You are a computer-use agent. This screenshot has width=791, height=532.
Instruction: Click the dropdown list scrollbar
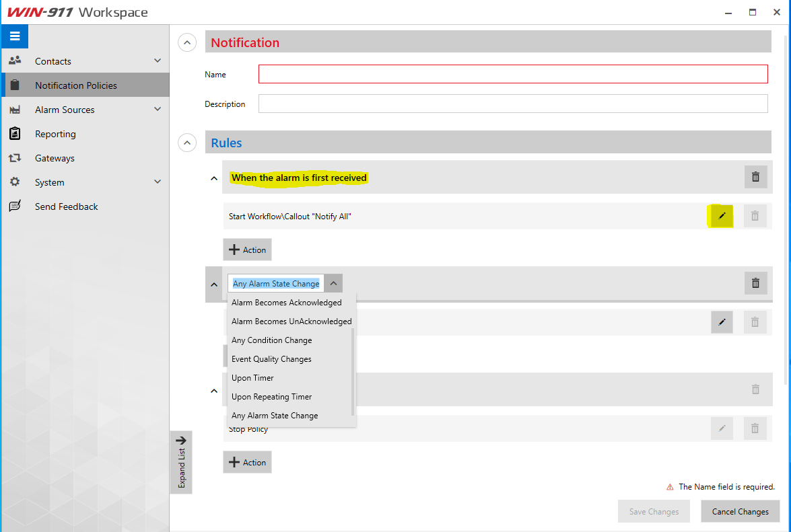click(x=353, y=372)
